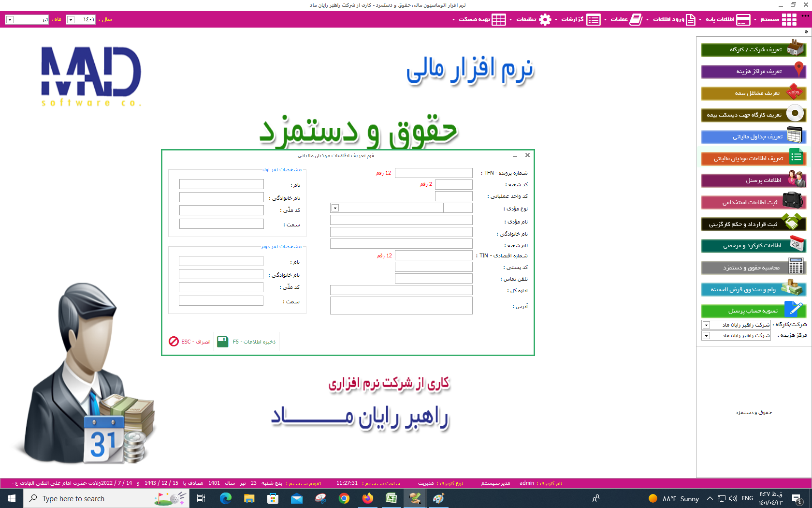Click the three dots icon at the top right
The width and height of the screenshot is (812, 508).
coord(805,15)
